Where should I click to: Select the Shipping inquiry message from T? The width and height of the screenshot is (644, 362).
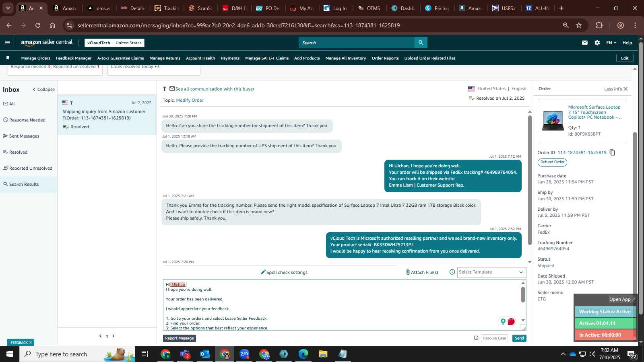(x=107, y=115)
